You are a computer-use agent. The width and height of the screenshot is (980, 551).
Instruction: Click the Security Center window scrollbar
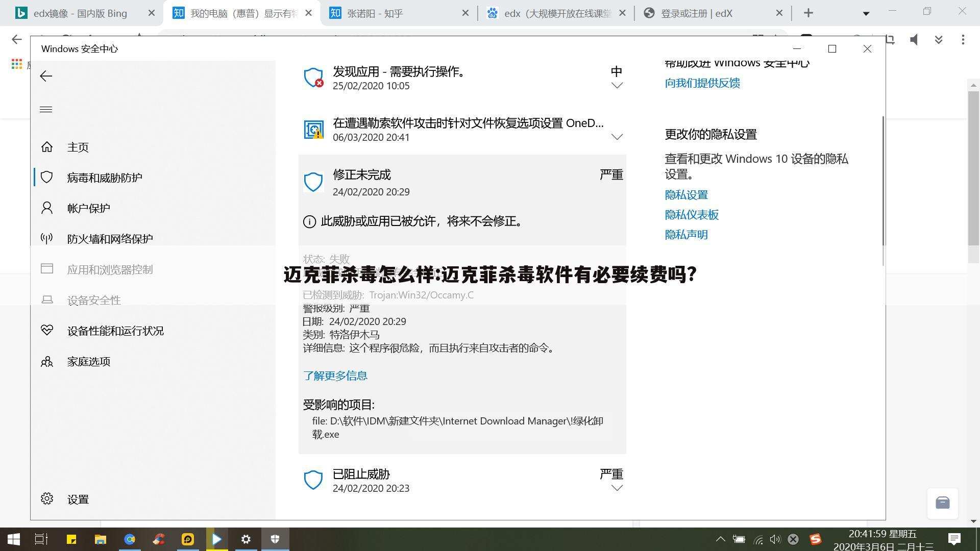point(883,190)
